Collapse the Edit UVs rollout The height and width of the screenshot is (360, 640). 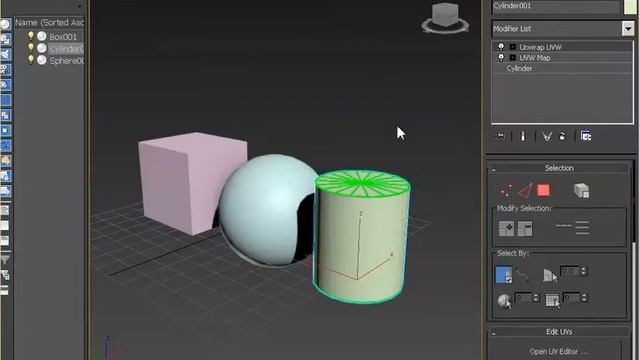pyautogui.click(x=559, y=332)
